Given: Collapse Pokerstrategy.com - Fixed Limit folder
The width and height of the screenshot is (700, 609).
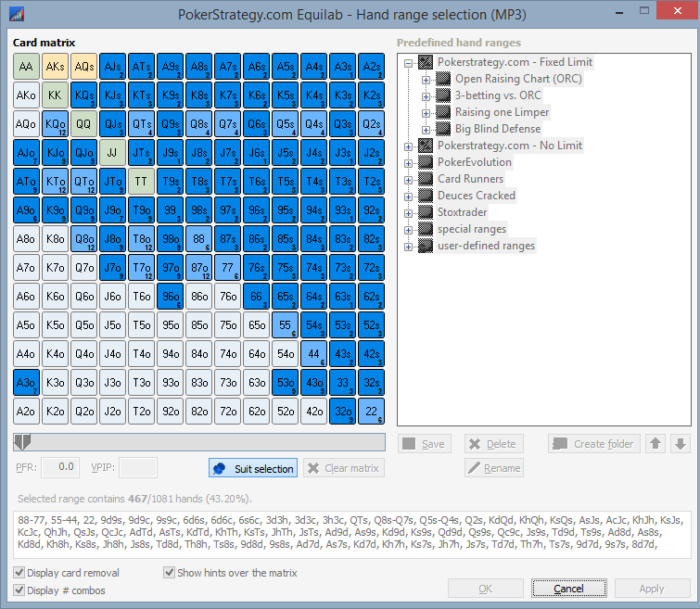Looking at the screenshot, I should tap(408, 63).
